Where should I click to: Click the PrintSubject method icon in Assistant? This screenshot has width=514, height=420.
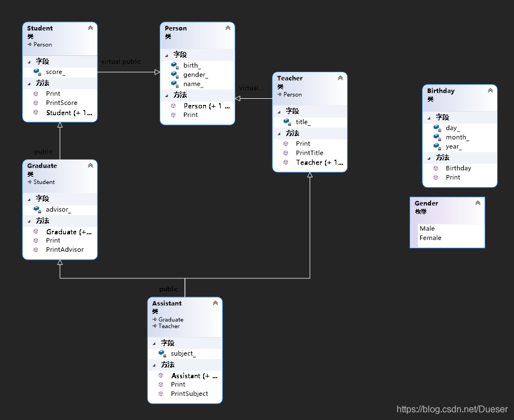[x=161, y=393]
